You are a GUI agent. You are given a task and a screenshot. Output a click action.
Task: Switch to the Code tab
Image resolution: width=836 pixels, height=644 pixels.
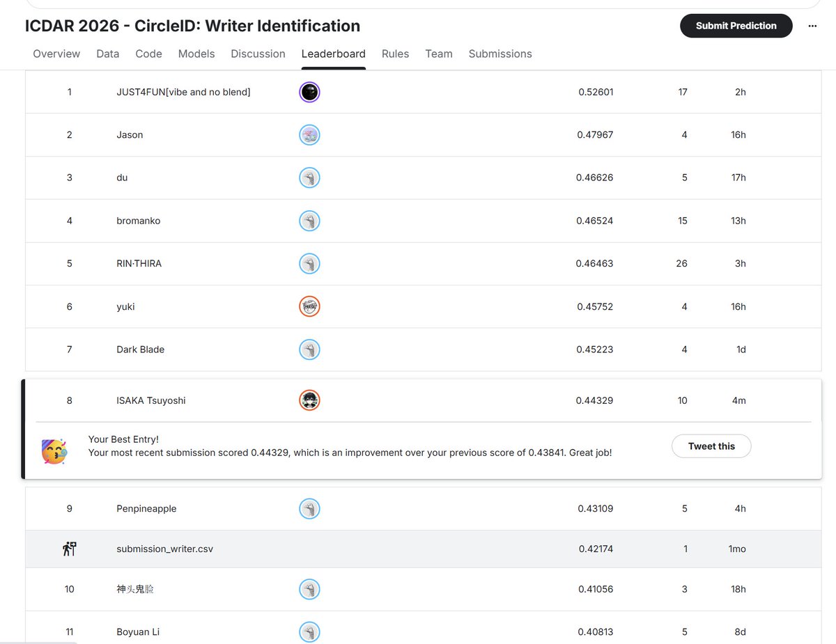tap(148, 54)
